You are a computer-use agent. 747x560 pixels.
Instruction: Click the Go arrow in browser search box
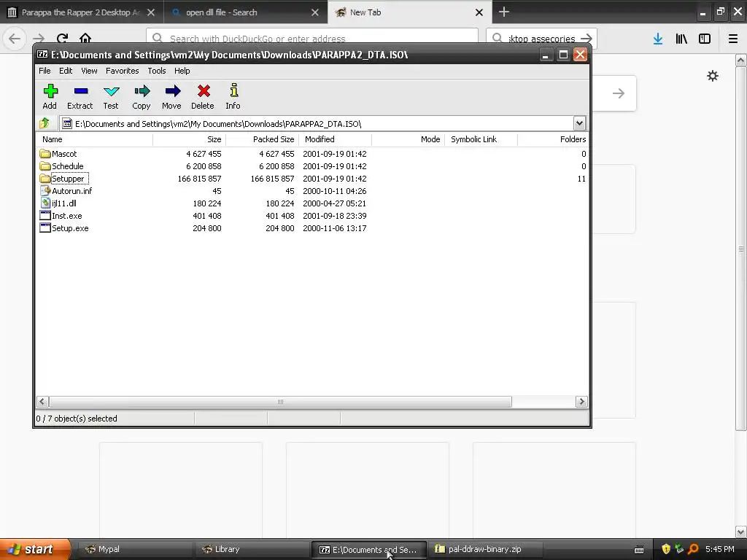coord(587,39)
